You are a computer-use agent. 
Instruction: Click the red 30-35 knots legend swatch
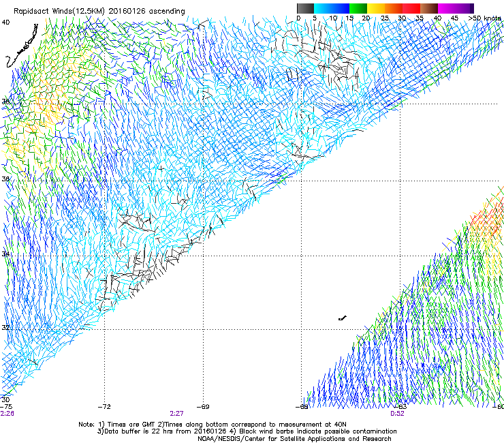point(411,8)
